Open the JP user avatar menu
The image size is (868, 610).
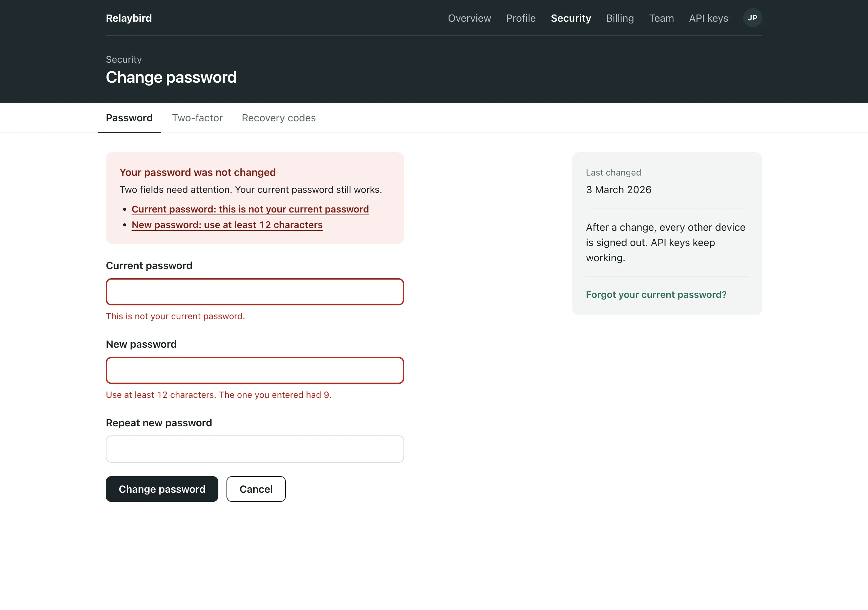tap(752, 18)
